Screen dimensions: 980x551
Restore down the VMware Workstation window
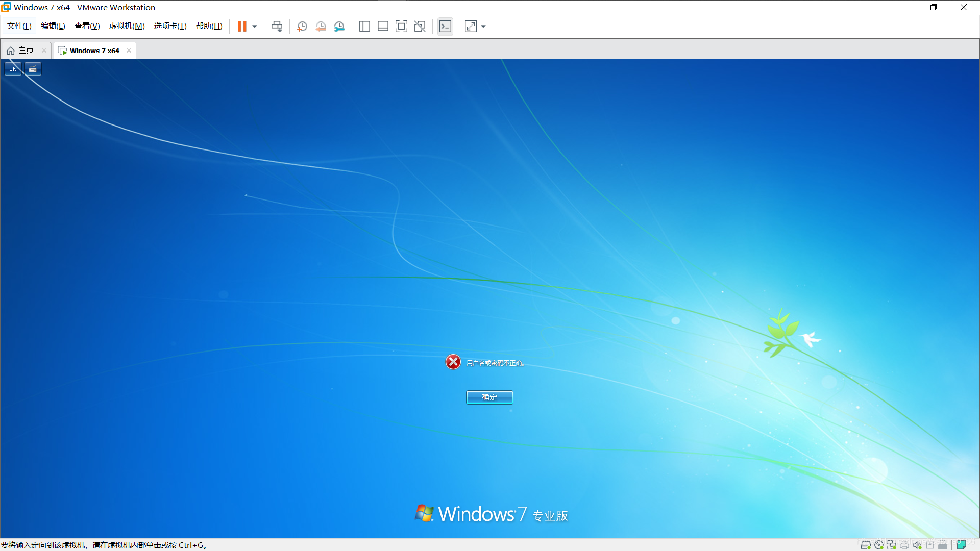(x=934, y=7)
